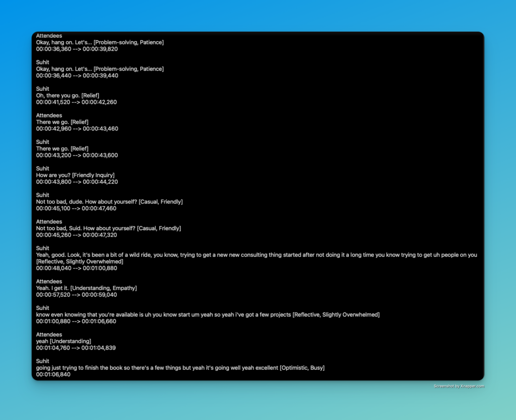Select the "Not too bad, Suid" line
Image resolution: width=516 pixels, height=420 pixels.
coord(108,229)
